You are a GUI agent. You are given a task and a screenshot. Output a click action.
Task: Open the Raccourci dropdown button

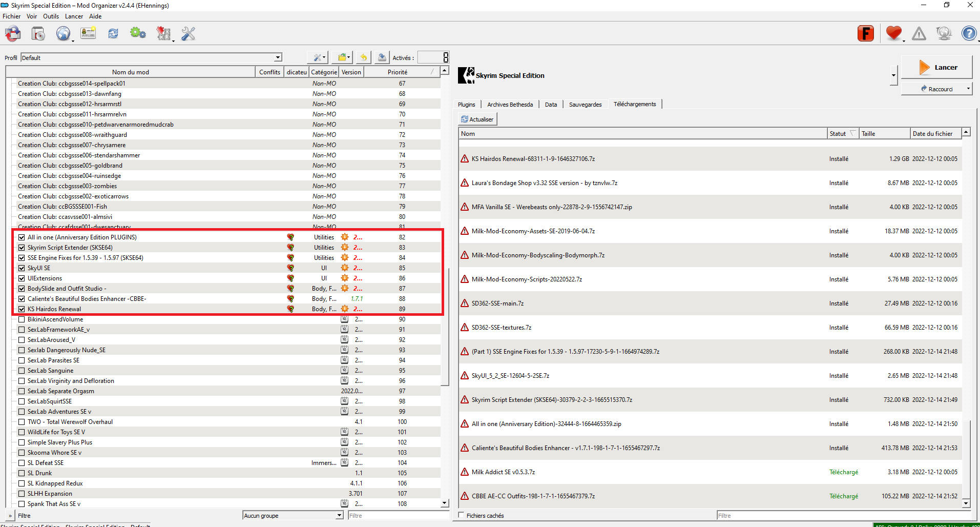(x=936, y=89)
